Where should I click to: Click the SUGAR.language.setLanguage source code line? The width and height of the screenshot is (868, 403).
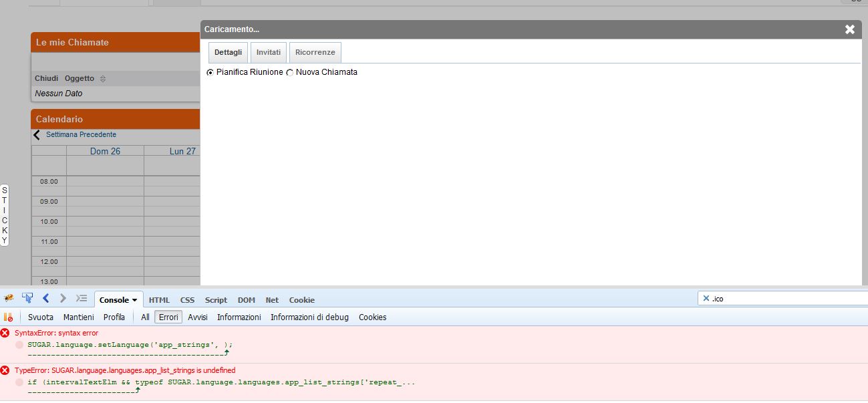pos(130,345)
